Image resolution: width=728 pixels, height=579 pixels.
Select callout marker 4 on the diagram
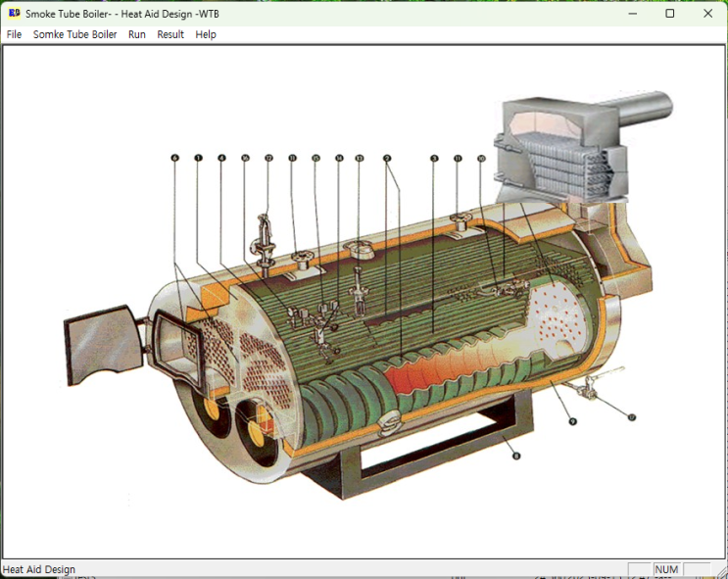[x=221, y=158]
